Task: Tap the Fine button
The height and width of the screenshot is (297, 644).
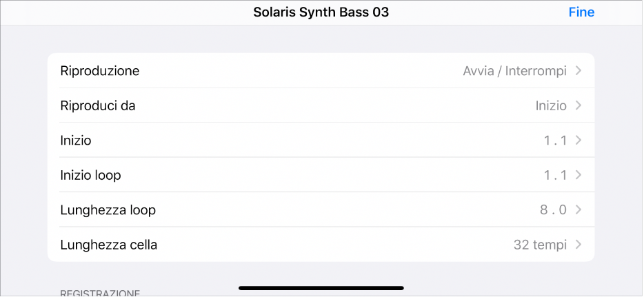Action: 581,12
